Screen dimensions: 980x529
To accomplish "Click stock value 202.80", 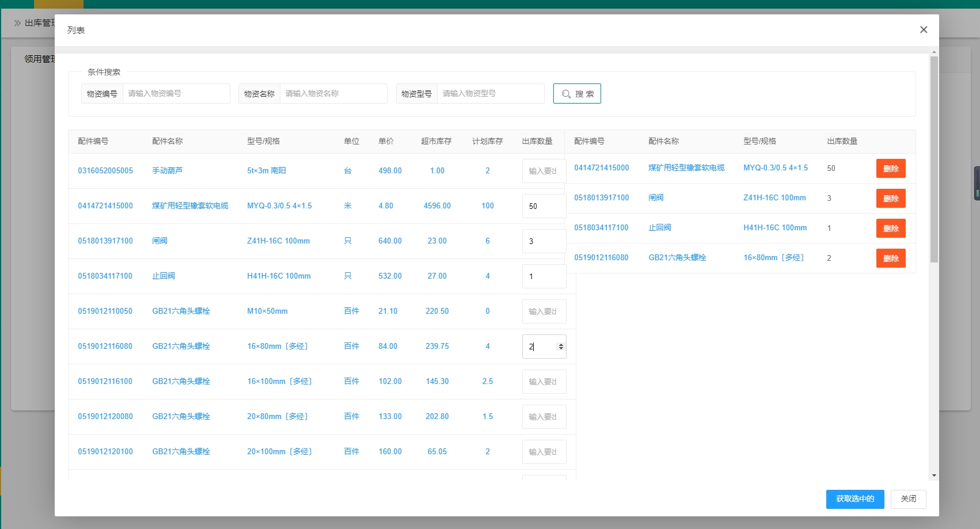I will point(438,417).
